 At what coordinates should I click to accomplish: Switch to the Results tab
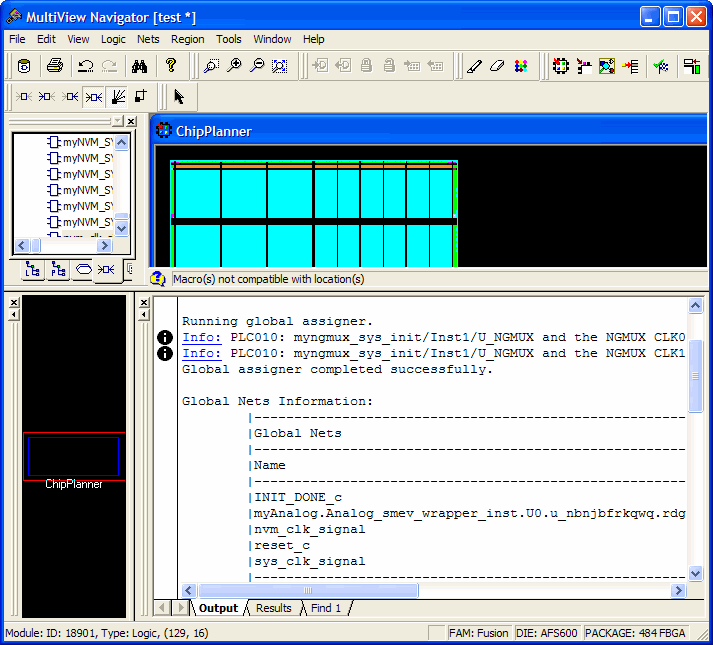[x=274, y=608]
